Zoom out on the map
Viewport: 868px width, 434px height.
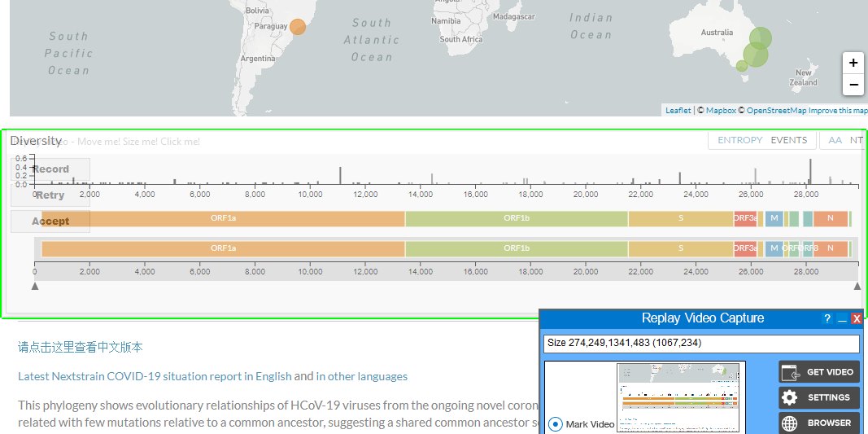pos(853,85)
